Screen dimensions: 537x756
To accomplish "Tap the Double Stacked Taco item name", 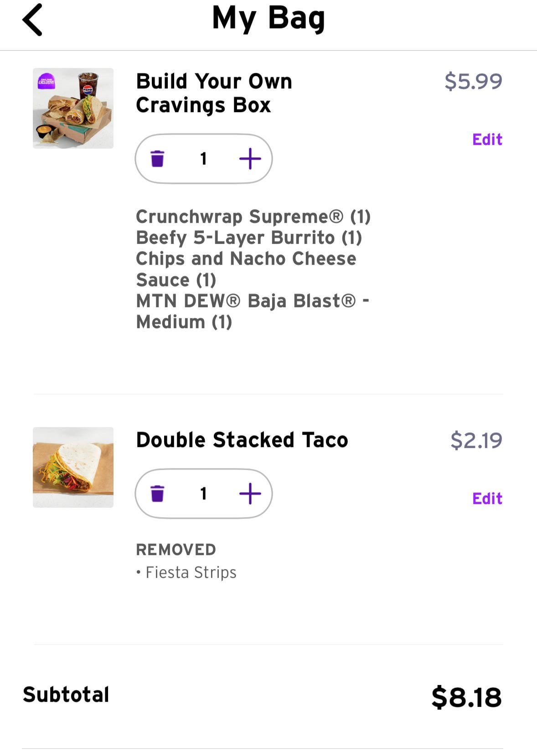I will (x=242, y=440).
